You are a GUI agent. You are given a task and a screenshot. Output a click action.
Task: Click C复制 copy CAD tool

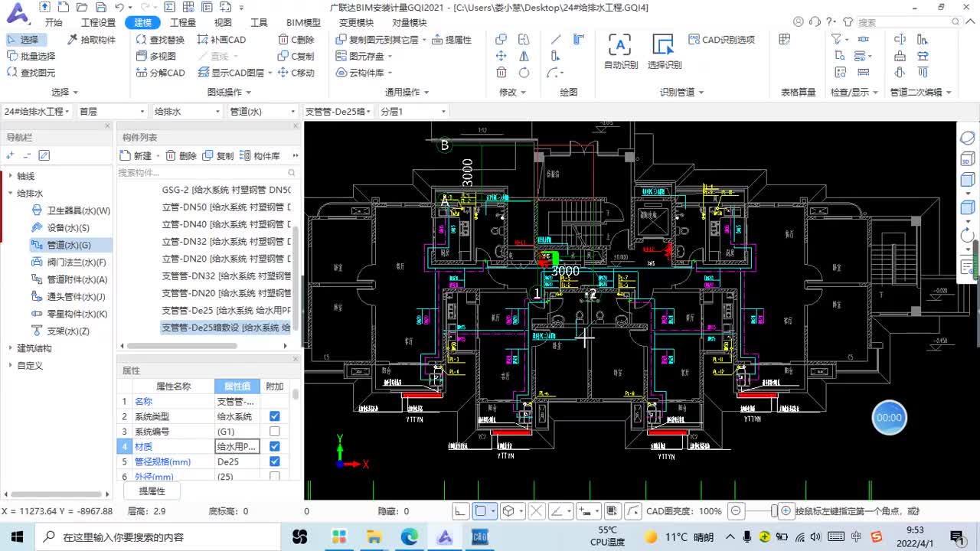[296, 56]
